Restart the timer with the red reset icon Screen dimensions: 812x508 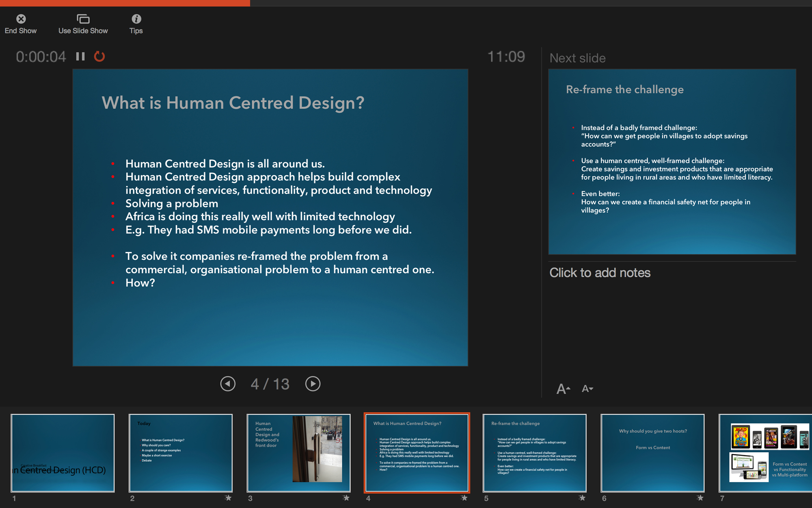pyautogui.click(x=99, y=56)
